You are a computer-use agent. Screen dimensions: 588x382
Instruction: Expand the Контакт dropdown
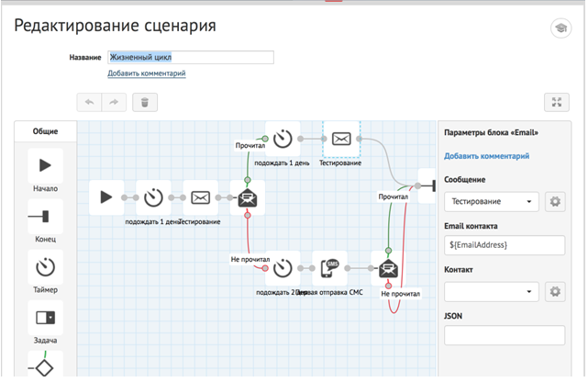pyautogui.click(x=492, y=292)
